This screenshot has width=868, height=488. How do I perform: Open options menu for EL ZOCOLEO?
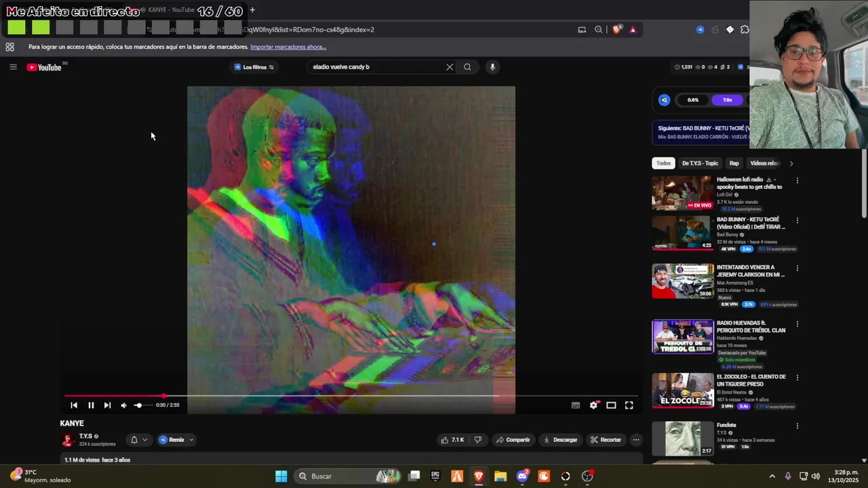(x=797, y=378)
